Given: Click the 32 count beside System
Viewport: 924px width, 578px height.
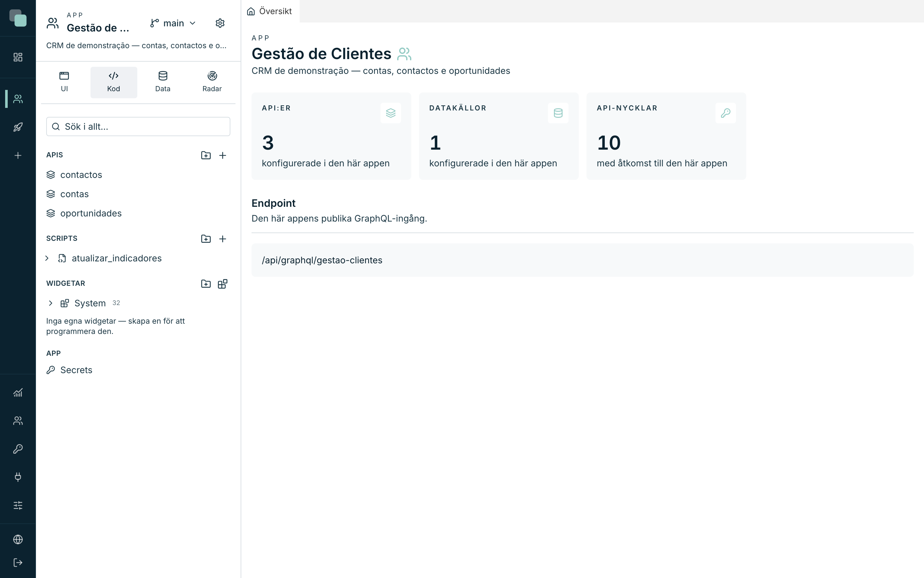Looking at the screenshot, I should 116,303.
